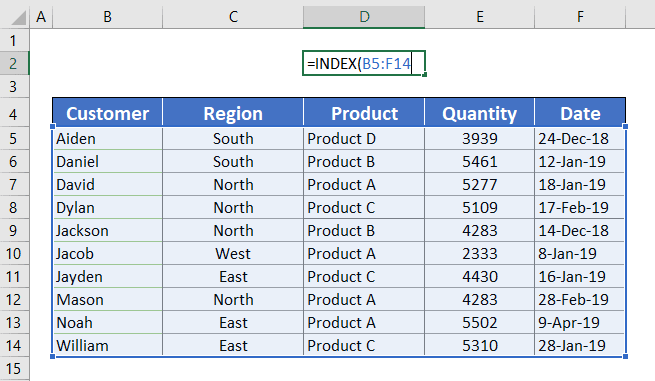The image size is (655, 381).
Task: Select the cell containing Jackson
Action: pos(107,231)
